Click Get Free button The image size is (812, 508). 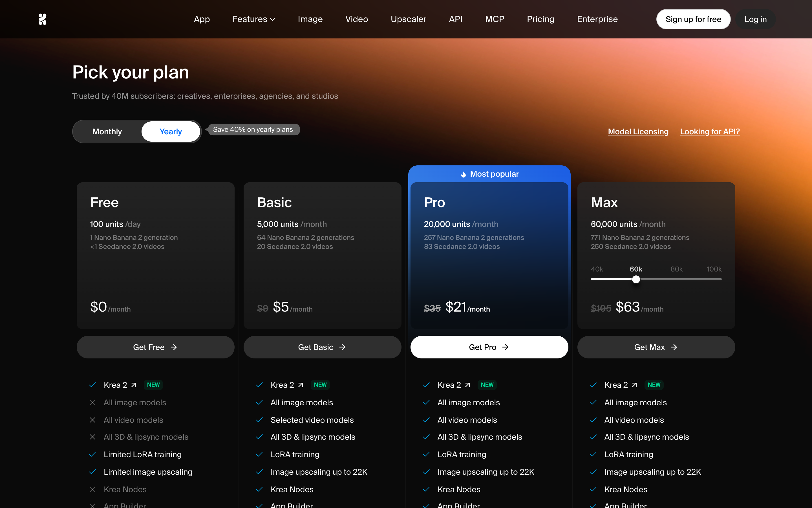(155, 347)
